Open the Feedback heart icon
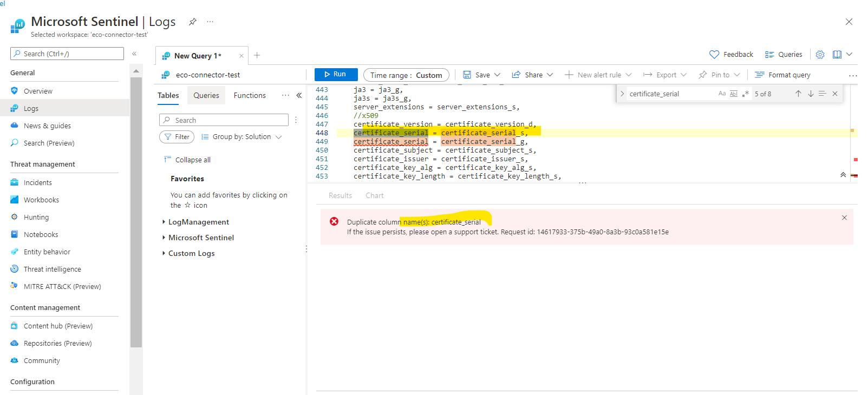Viewport: 868px width, 395px height. [x=714, y=55]
